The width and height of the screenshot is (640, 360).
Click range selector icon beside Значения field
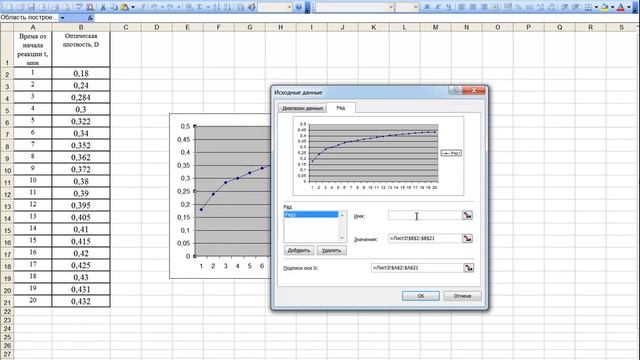point(468,238)
